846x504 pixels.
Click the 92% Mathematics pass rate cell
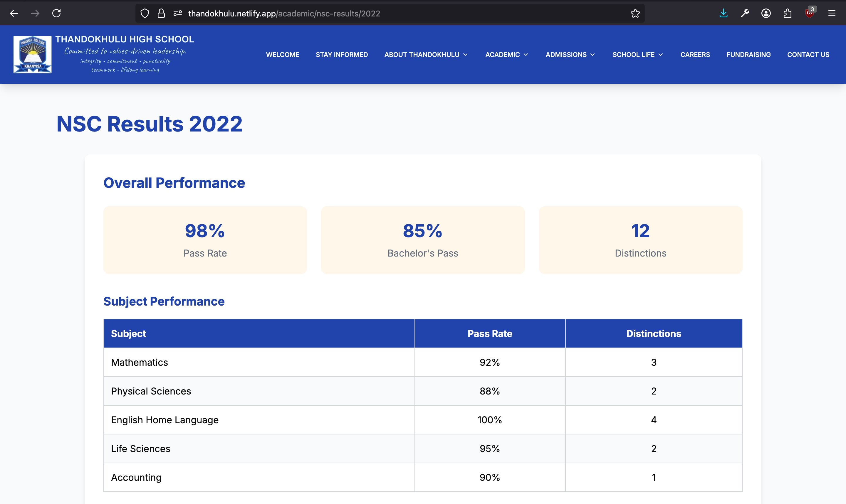pyautogui.click(x=490, y=362)
